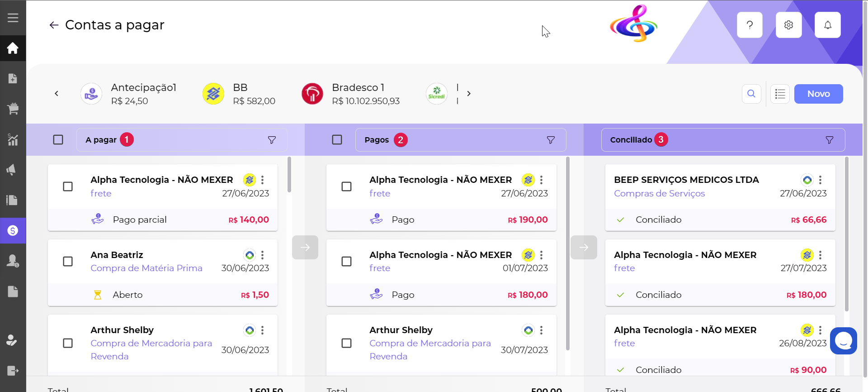The width and height of the screenshot is (868, 392).
Task: Click the help question mark button
Action: [750, 25]
